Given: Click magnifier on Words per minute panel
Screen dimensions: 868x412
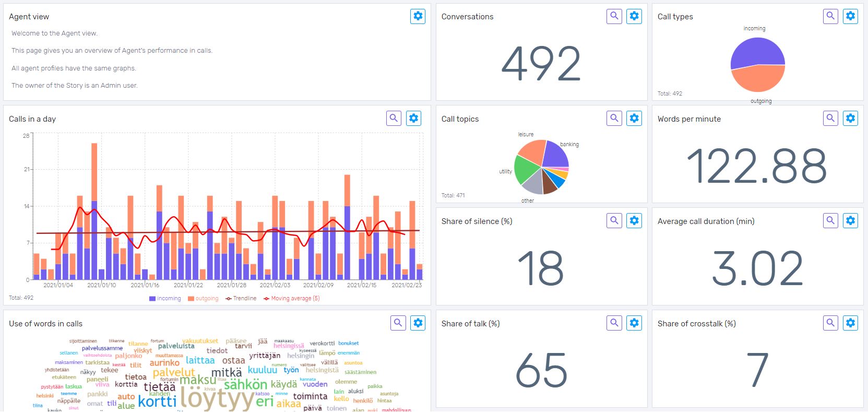Looking at the screenshot, I should (x=830, y=119).
